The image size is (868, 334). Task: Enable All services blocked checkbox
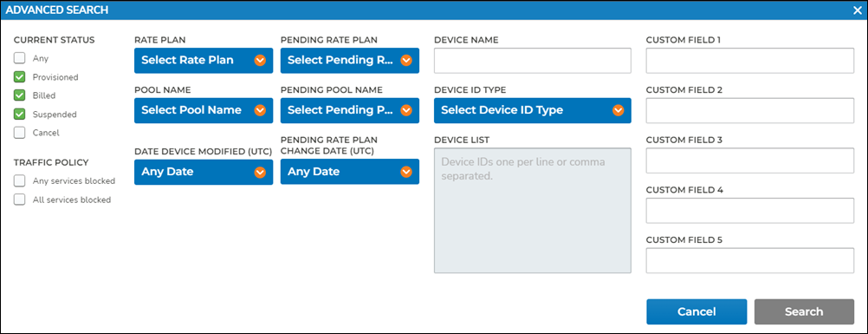(20, 200)
